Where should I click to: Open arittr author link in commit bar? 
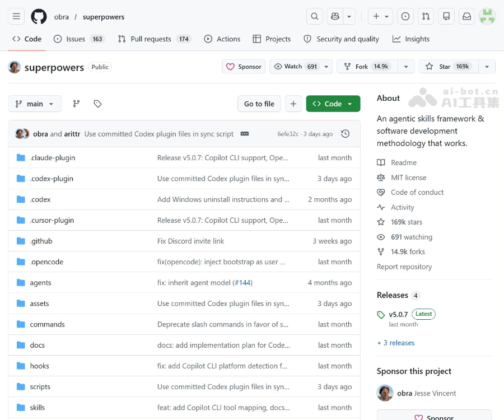click(72, 134)
